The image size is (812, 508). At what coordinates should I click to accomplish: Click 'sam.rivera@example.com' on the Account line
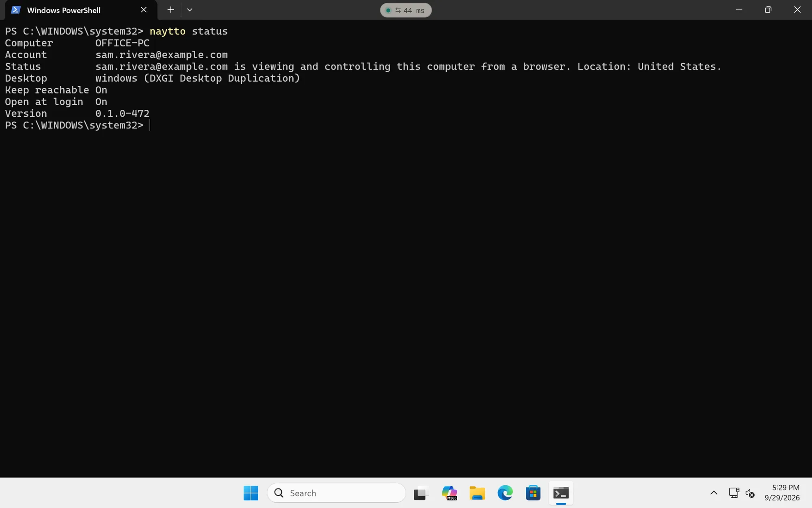point(162,55)
